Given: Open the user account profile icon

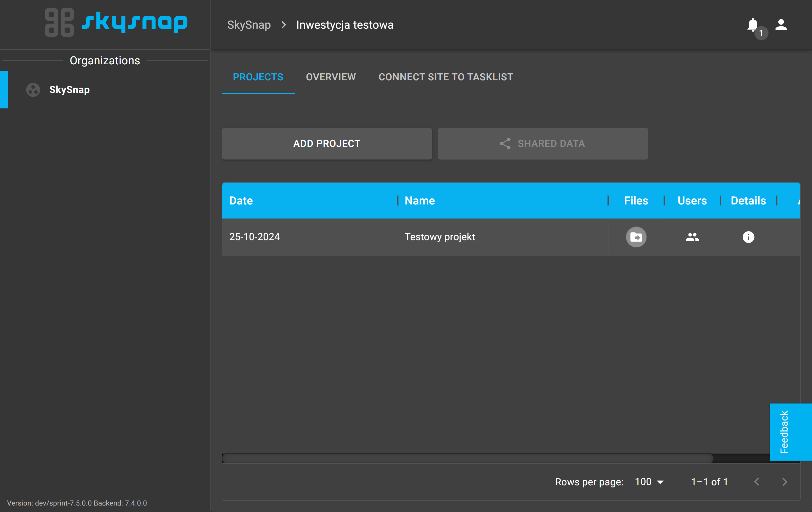Looking at the screenshot, I should pos(781,25).
